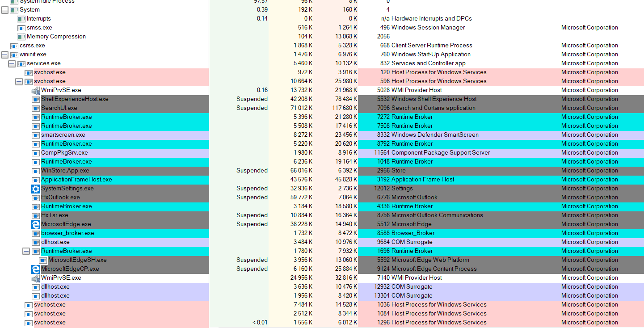
Task: Click the icon next to Interrupts
Action: [21, 19]
